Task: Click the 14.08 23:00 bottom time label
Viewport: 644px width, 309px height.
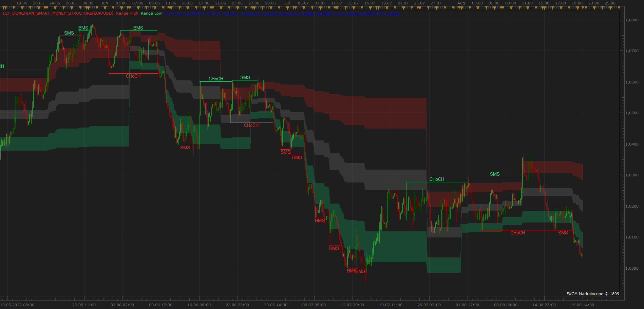Action: 544,305
